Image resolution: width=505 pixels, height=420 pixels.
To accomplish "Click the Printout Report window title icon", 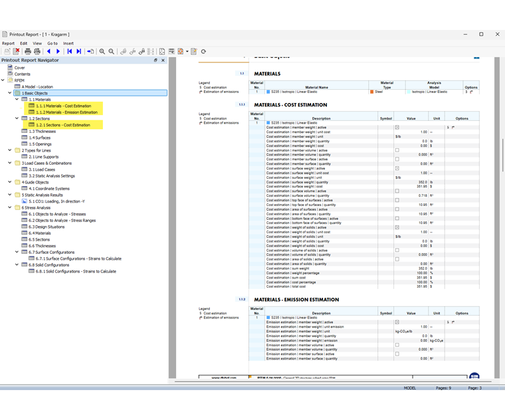I will tap(5, 34).
